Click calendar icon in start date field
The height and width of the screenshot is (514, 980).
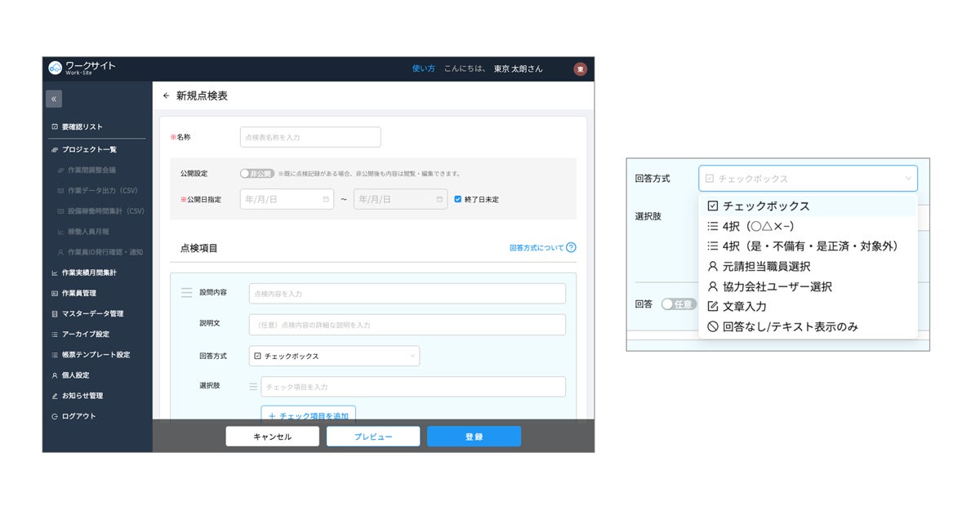(x=326, y=199)
